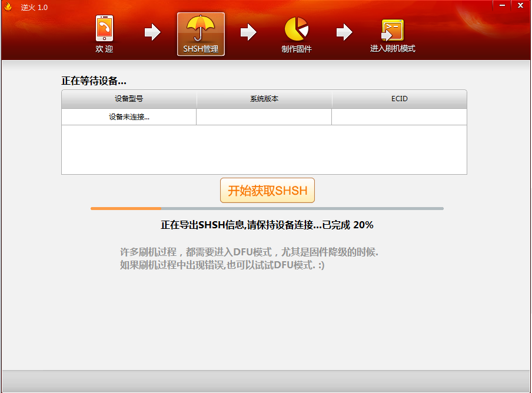Click the arrow between SHSH管理 and 制作固件
The image size is (532, 393).
tap(248, 32)
